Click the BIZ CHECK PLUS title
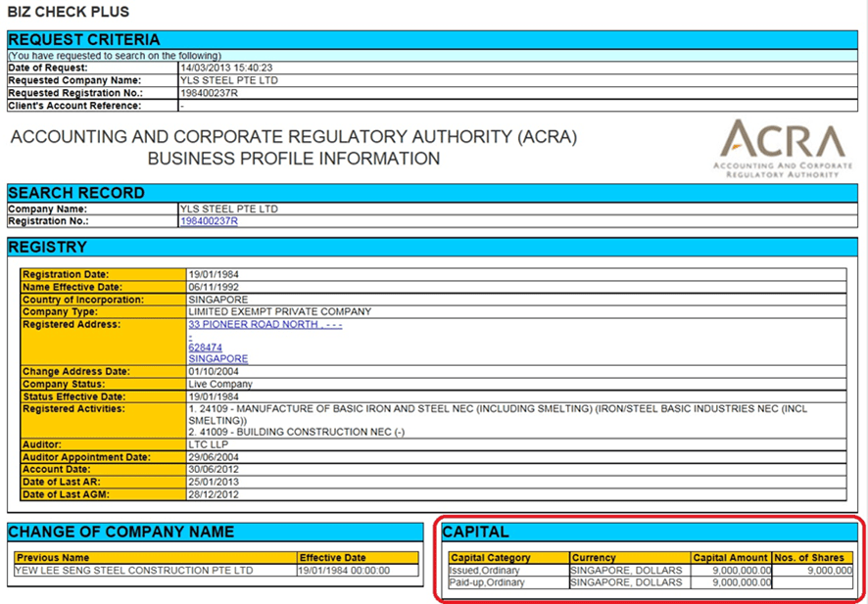 tap(69, 11)
